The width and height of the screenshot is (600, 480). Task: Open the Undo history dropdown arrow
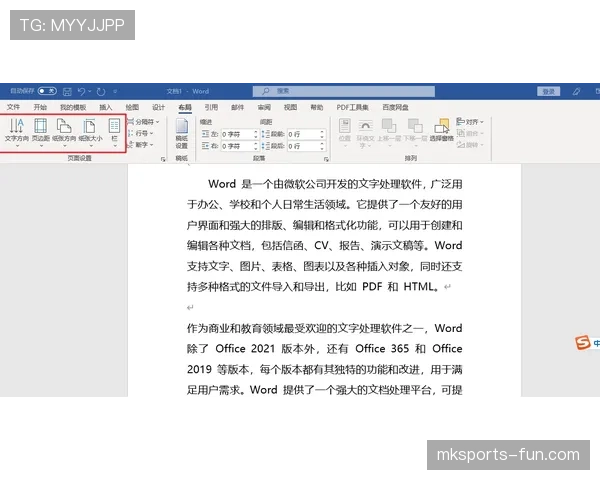click(x=90, y=91)
